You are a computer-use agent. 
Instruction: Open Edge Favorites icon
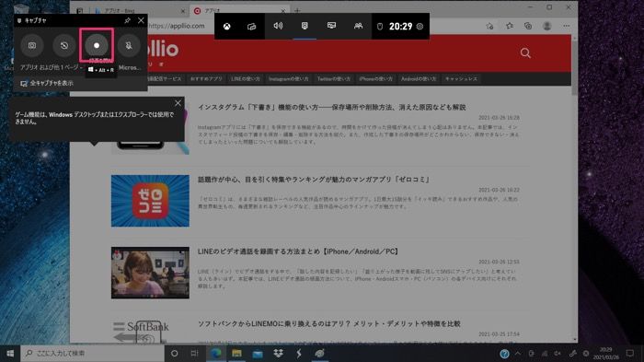click(x=510, y=26)
